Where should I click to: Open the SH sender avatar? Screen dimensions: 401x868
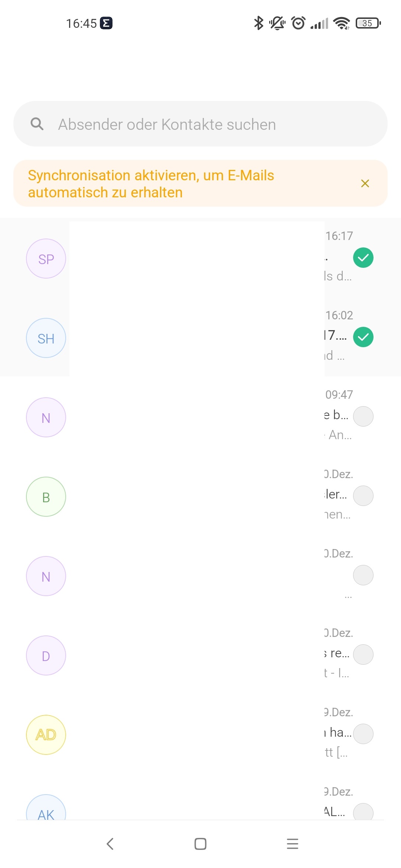click(46, 338)
